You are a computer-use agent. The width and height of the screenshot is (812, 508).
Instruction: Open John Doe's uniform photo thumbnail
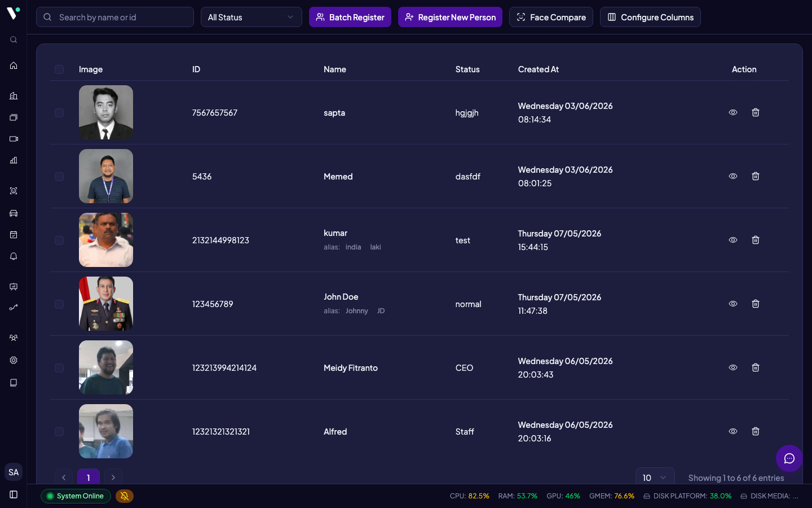[106, 304]
